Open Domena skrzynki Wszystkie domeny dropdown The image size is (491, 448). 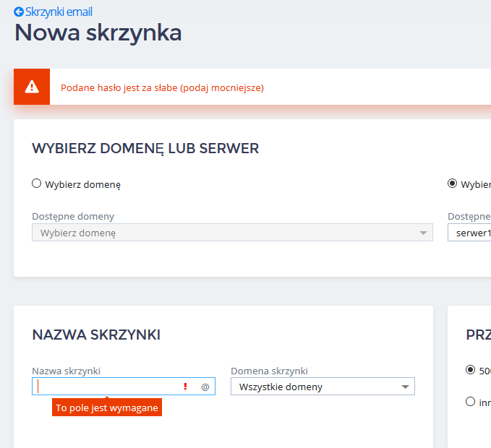tap(323, 387)
